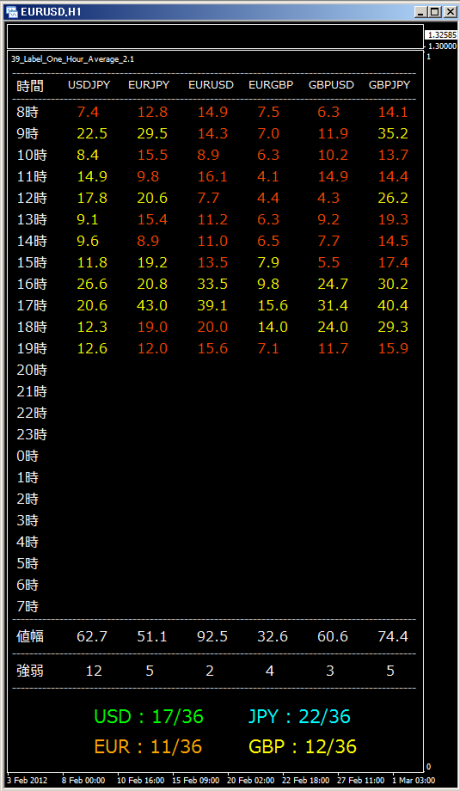Screen dimensions: 460x791
Task: Select the 17時 row label
Action: pos(31,306)
